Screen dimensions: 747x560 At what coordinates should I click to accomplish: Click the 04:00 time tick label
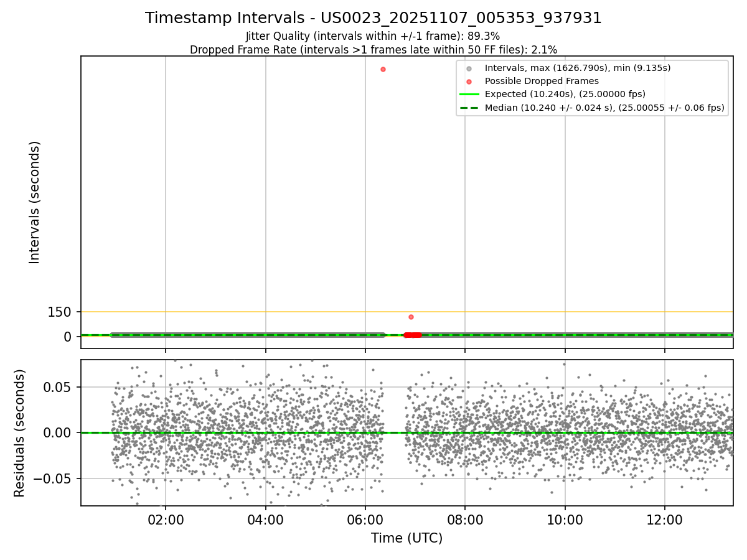pos(266,519)
